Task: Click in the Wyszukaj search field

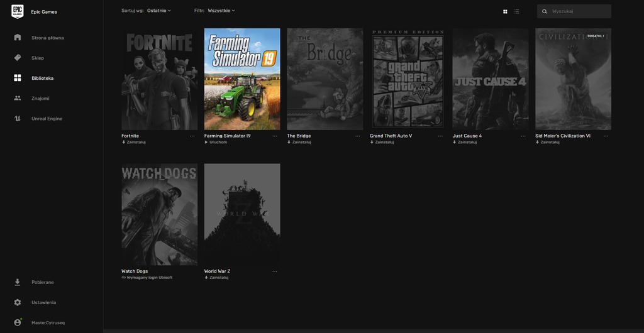Action: (574, 11)
